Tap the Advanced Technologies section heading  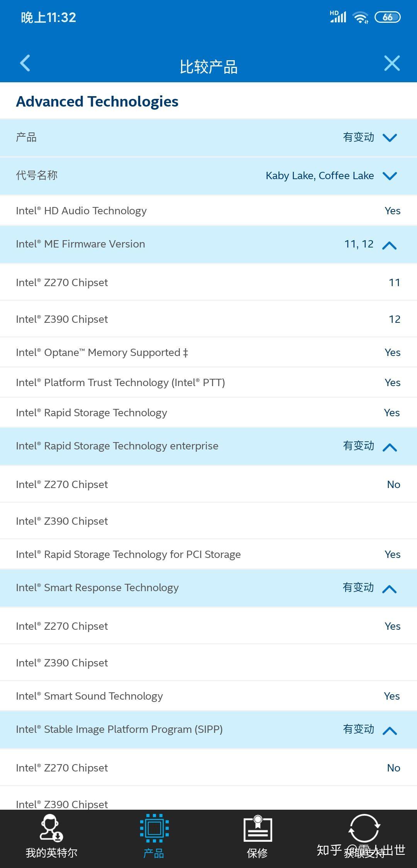pyautogui.click(x=97, y=102)
